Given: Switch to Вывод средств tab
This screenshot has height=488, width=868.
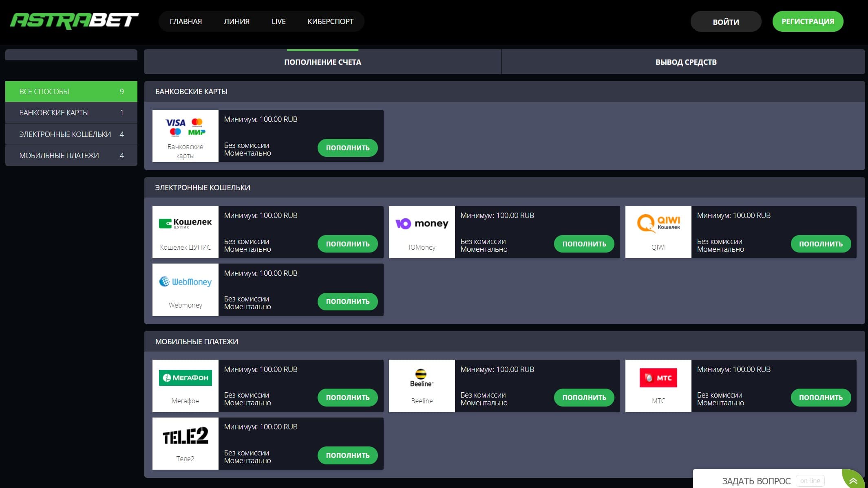Looking at the screenshot, I should pyautogui.click(x=686, y=62).
